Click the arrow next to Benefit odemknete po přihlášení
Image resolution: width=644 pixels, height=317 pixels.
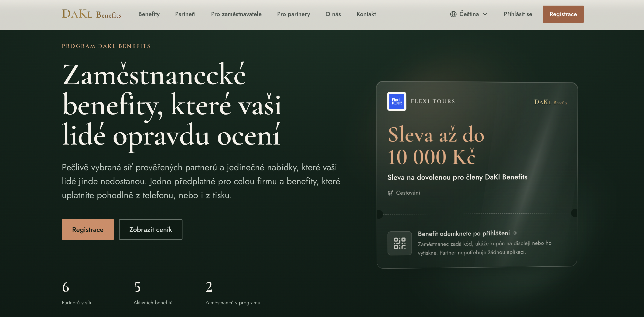pos(515,233)
